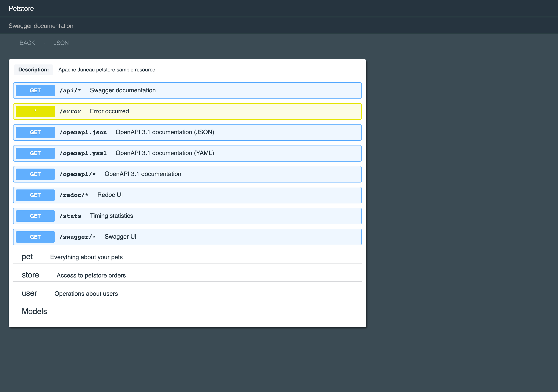The width and height of the screenshot is (558, 392).
Task: Expand the /openapi.yaml operation row
Action: click(187, 153)
